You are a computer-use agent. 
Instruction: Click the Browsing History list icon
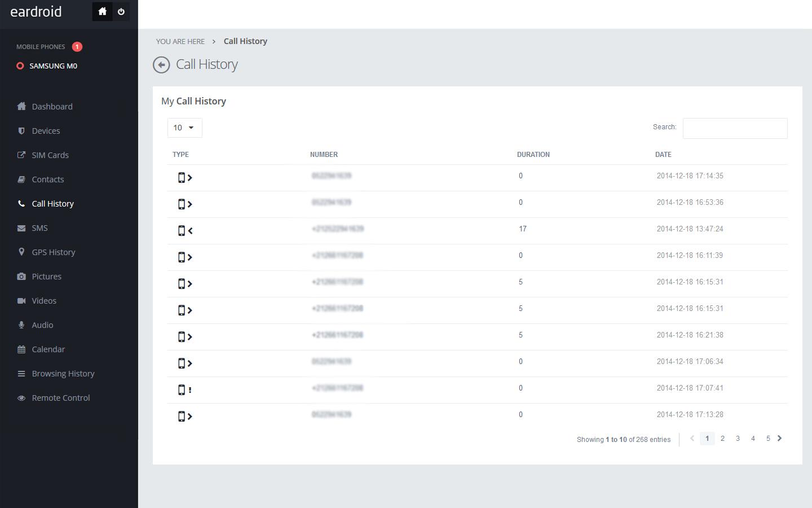coord(21,374)
